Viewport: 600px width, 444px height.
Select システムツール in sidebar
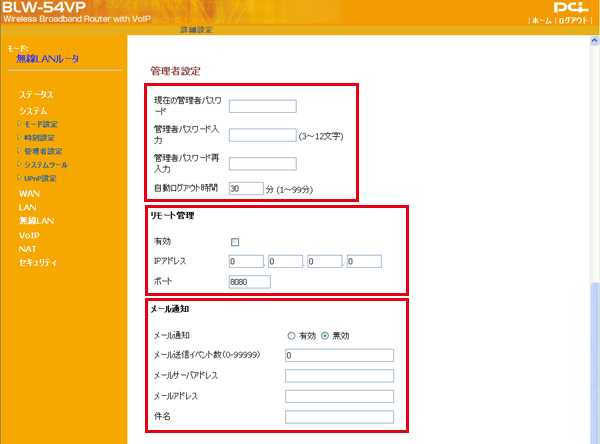coord(46,165)
